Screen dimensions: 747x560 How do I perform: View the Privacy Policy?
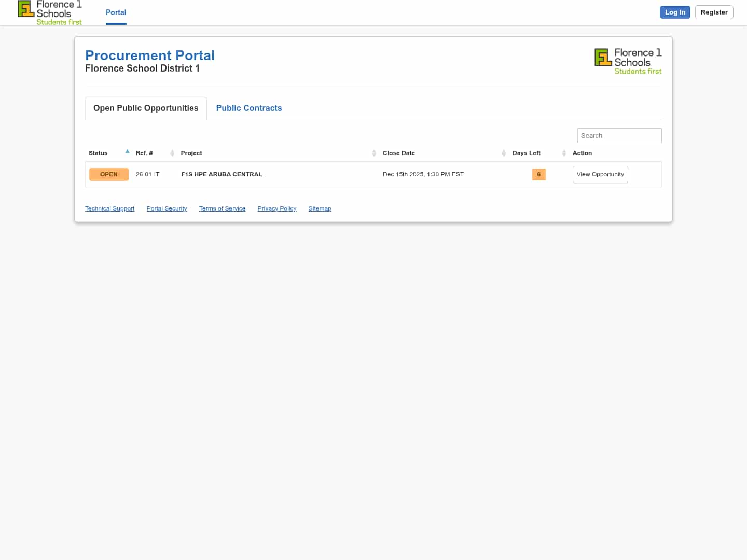coord(276,208)
